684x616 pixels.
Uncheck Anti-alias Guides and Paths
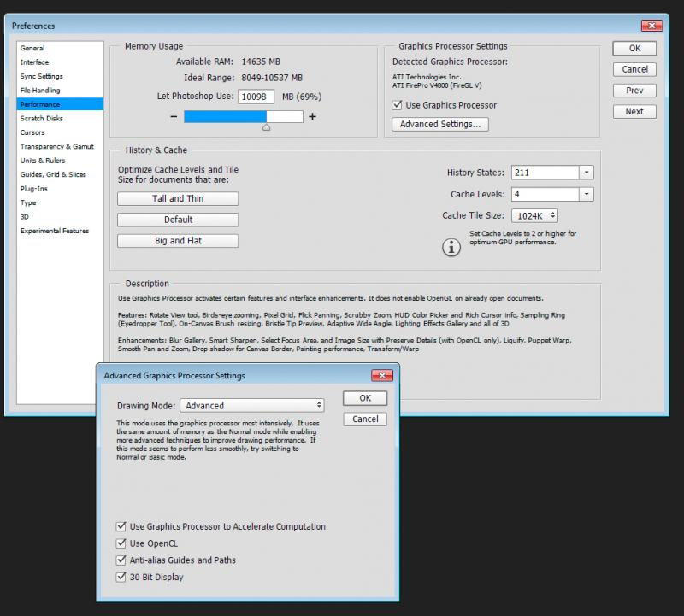tap(121, 560)
